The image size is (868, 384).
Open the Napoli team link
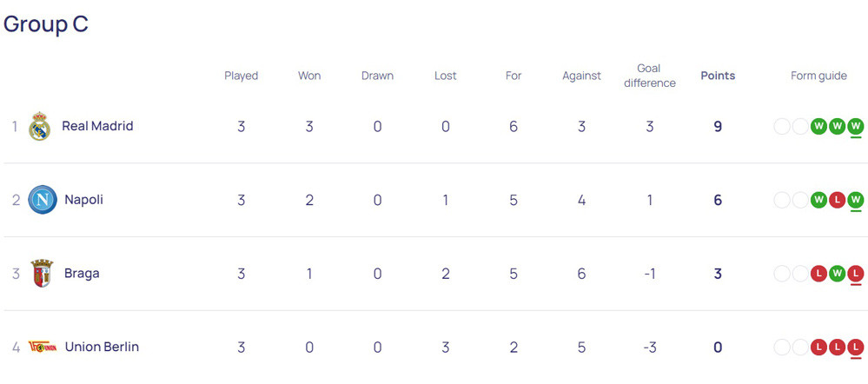(83, 200)
